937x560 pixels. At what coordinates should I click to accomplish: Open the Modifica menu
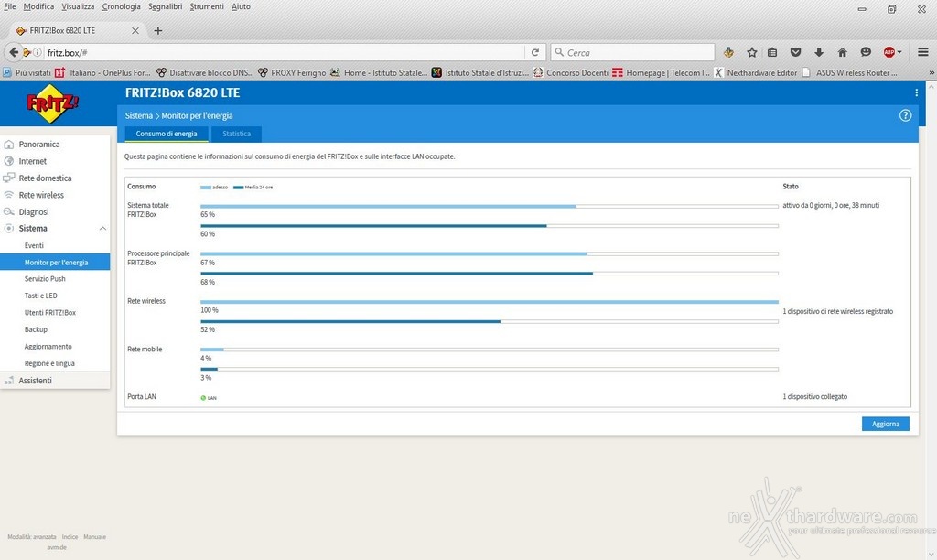(38, 6)
